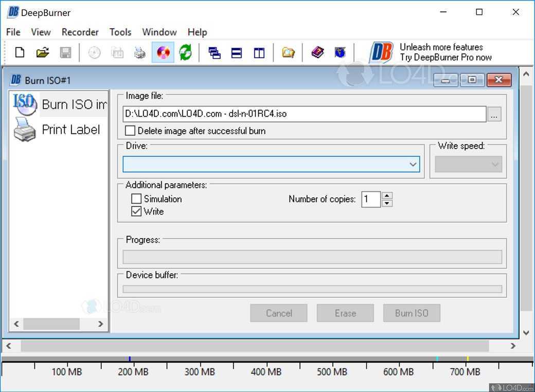Select the Burn ISO disc toolbar icon
The height and width of the screenshot is (392, 535).
(x=163, y=52)
